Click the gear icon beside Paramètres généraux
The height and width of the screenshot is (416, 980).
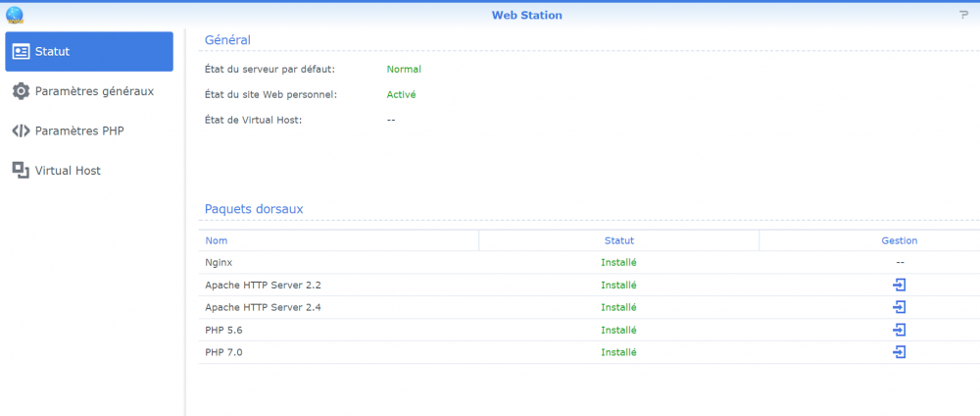[21, 91]
